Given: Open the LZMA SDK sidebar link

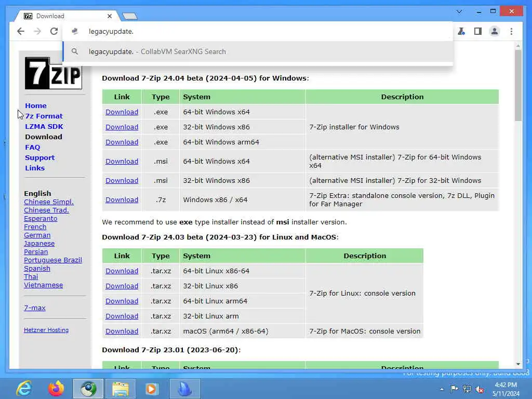Looking at the screenshot, I should coord(44,126).
